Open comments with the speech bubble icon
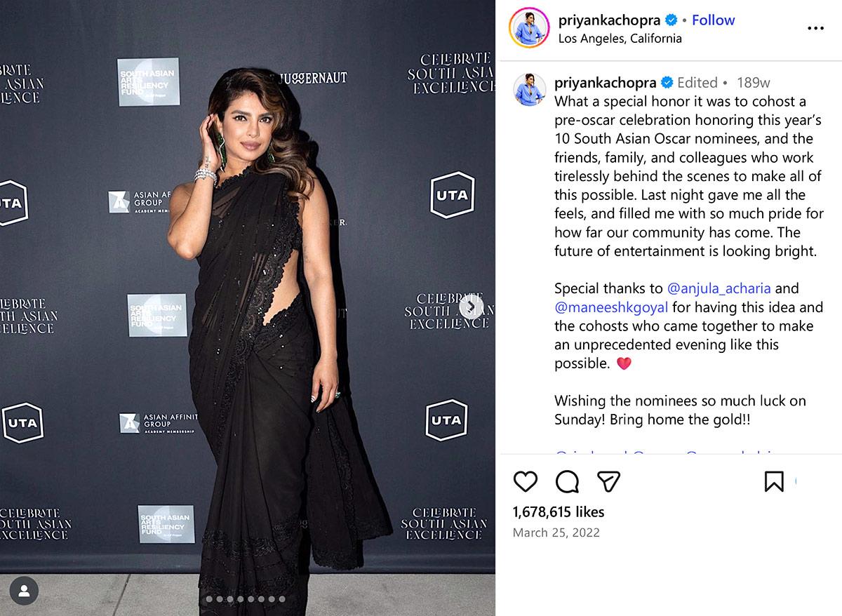Screen dimensions: 842x616 click(567, 481)
